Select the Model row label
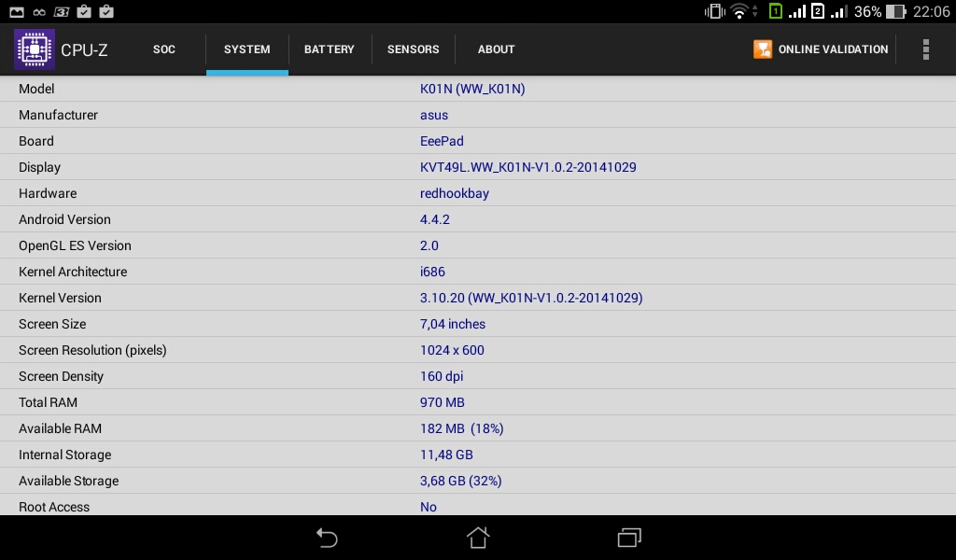This screenshot has width=956, height=560. click(x=36, y=89)
